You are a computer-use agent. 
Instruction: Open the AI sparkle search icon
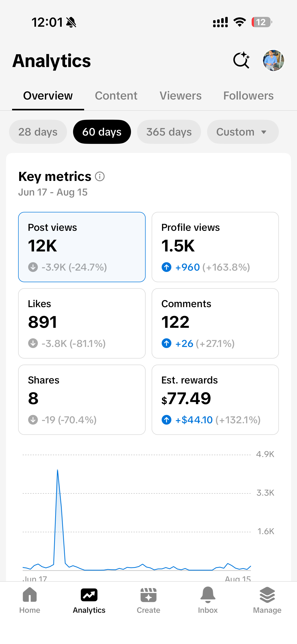click(241, 60)
